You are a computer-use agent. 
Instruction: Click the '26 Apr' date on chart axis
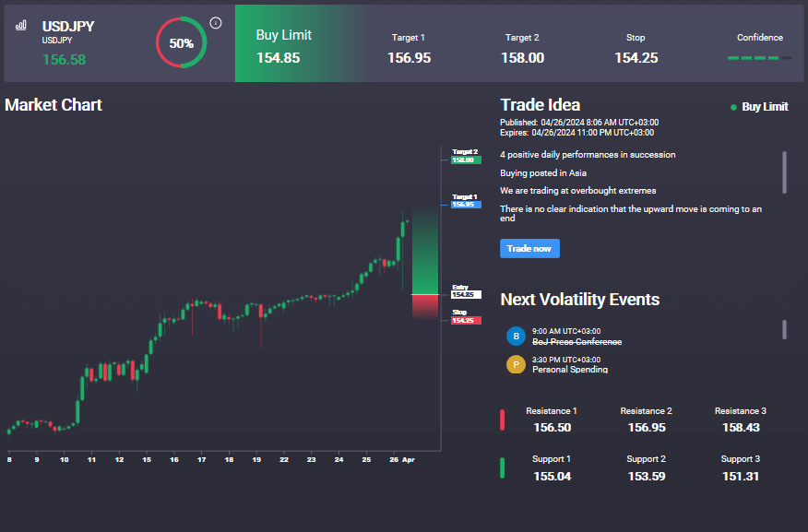point(402,459)
